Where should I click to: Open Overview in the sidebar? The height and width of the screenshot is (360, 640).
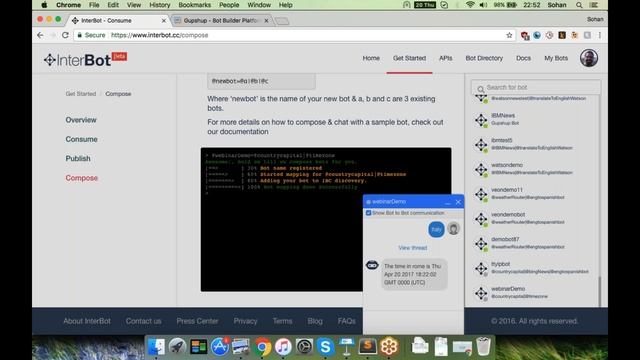(x=81, y=120)
